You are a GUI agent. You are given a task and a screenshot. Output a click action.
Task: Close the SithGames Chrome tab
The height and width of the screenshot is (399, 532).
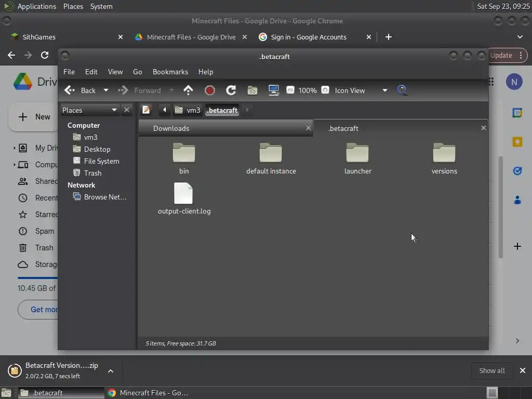(x=121, y=37)
